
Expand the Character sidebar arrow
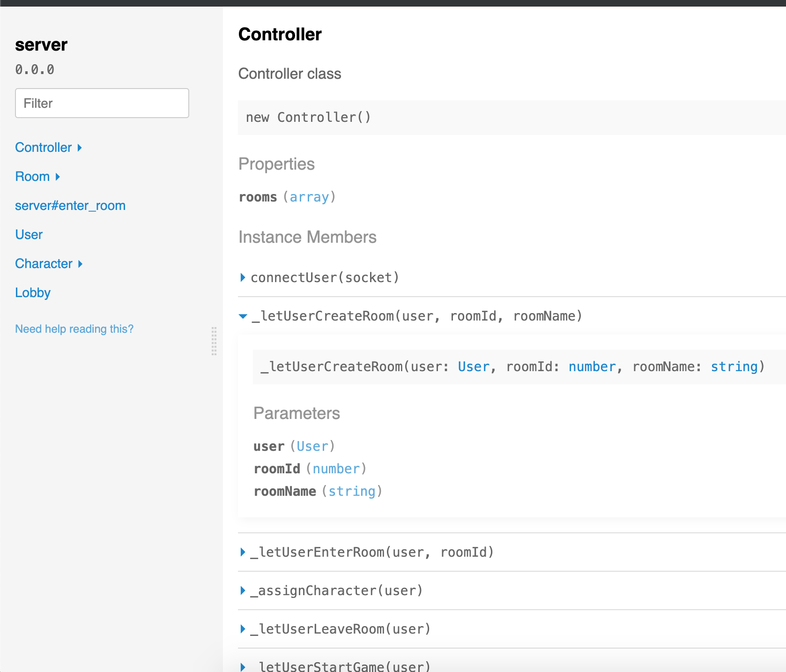80,264
